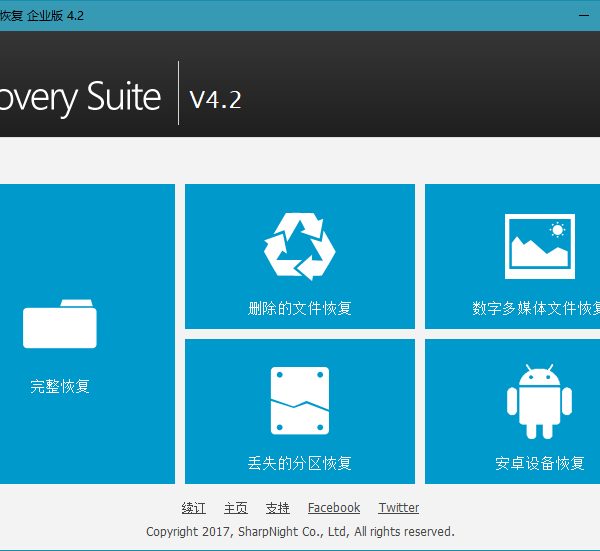Click the recycle arrows icon for deleted files
The width and height of the screenshot is (600, 551).
(300, 246)
